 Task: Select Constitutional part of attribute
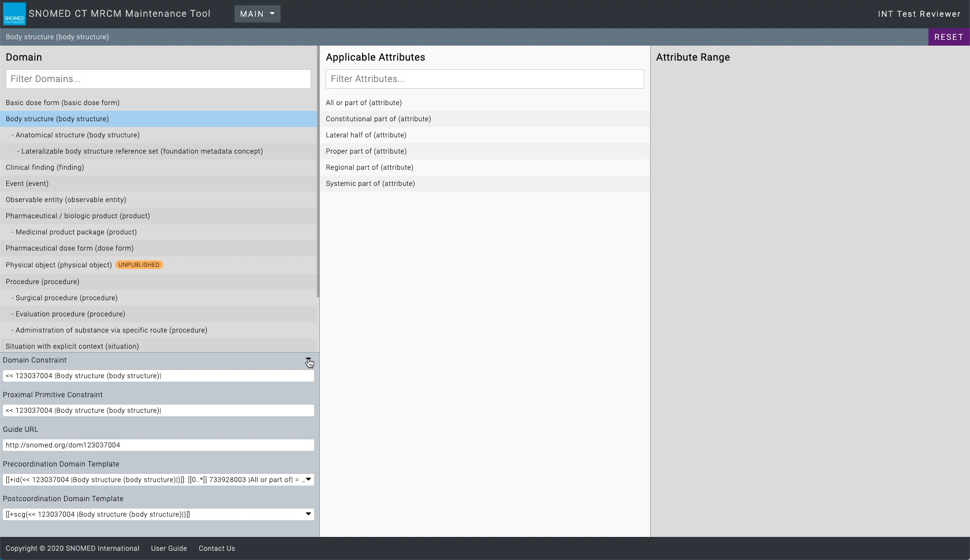coord(485,119)
